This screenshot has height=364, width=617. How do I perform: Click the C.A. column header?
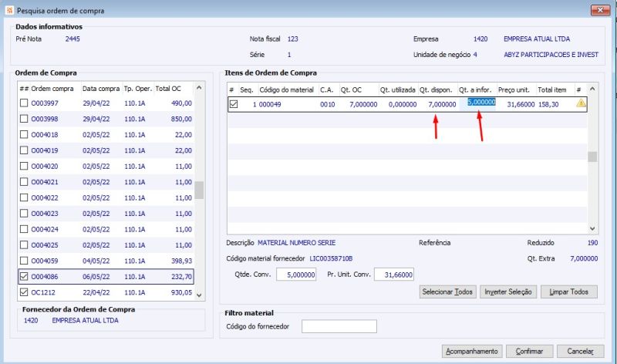point(326,90)
